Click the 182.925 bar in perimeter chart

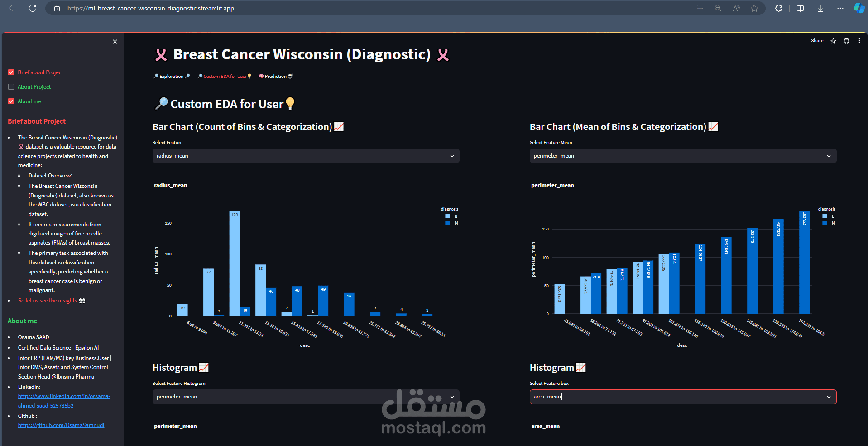(804, 262)
